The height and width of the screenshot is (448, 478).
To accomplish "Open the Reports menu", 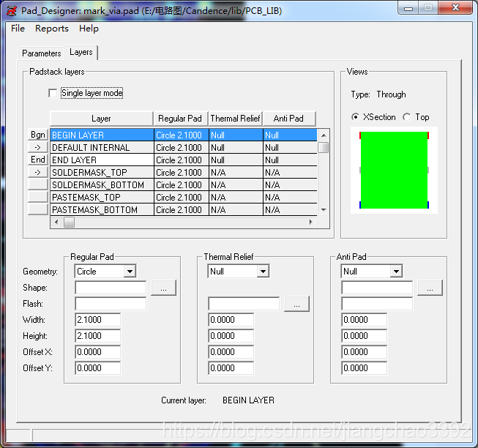I will coord(52,29).
